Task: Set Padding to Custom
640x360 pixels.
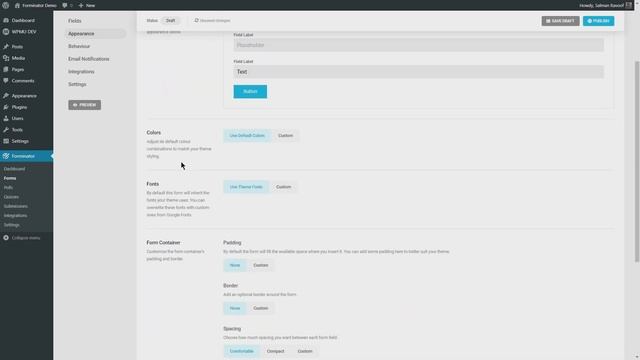Action: 260,265
